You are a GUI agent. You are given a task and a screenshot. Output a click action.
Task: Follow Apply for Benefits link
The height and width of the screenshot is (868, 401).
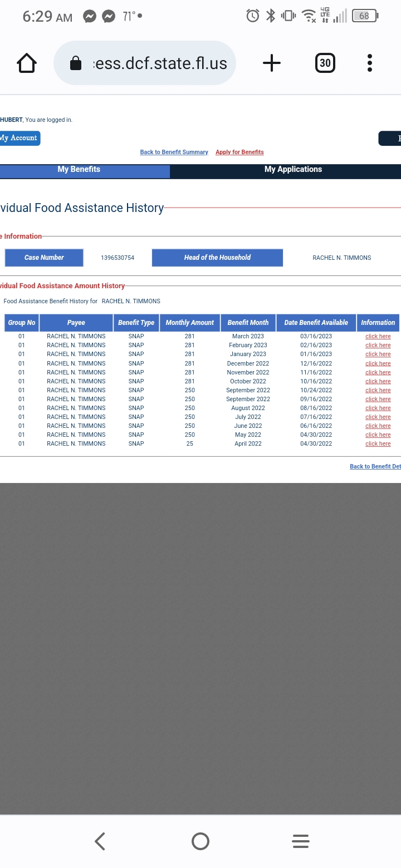pos(239,152)
